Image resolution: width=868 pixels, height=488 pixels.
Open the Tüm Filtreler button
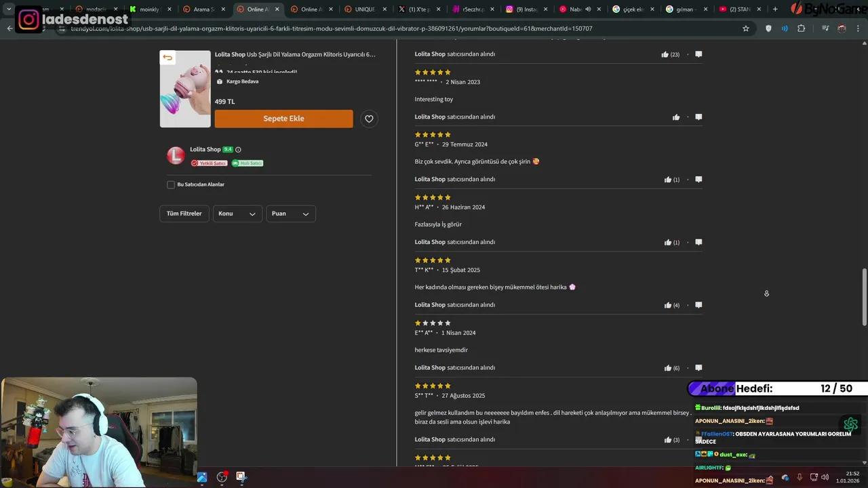click(x=184, y=213)
